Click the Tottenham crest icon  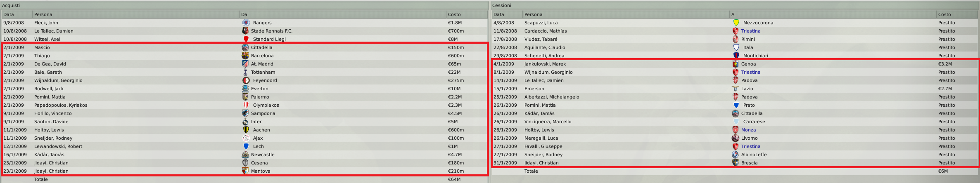245,72
